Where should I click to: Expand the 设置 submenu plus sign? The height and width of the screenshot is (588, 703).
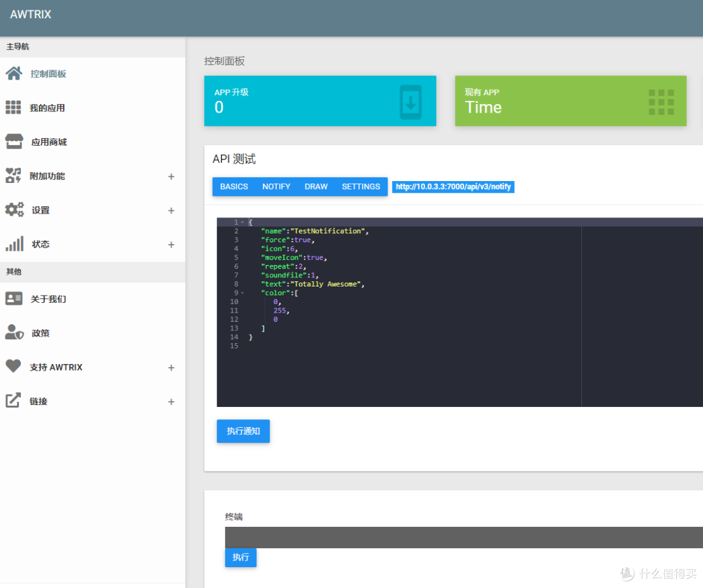pos(171,210)
